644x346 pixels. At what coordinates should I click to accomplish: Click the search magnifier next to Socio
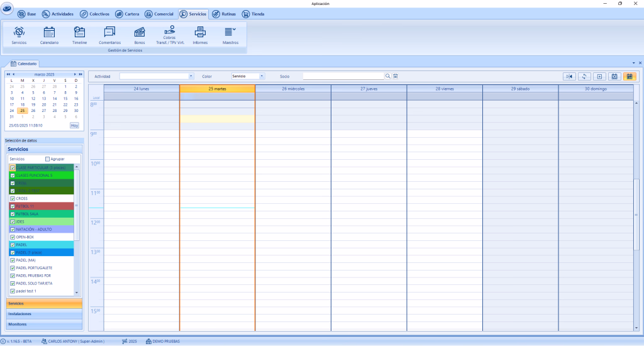coord(388,76)
